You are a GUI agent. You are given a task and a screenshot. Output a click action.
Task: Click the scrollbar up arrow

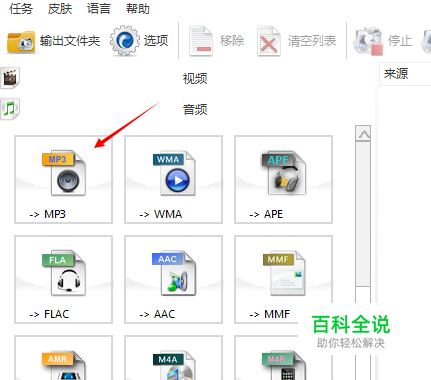click(x=363, y=134)
